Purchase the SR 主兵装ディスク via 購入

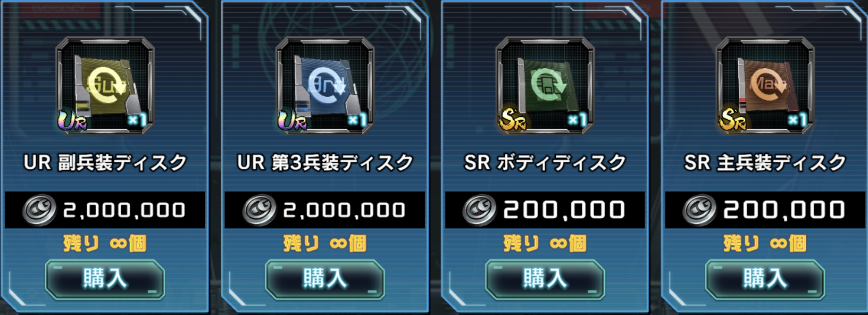765,279
